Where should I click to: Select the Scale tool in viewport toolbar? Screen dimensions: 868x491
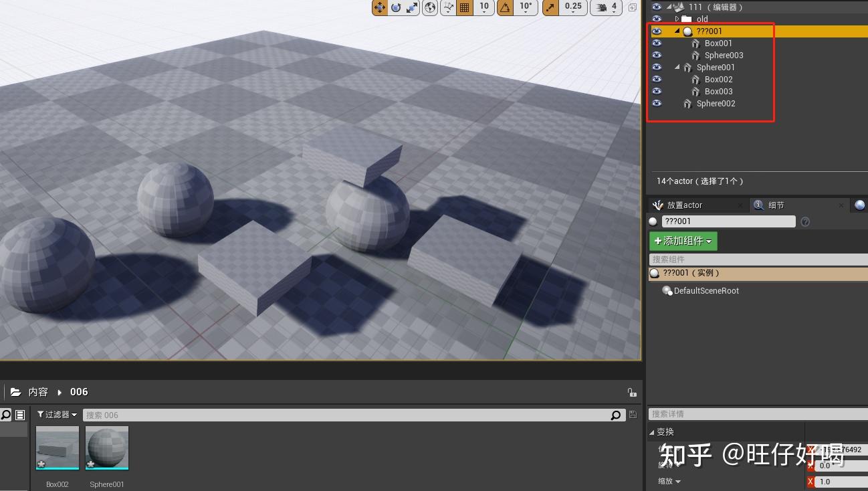click(x=410, y=8)
